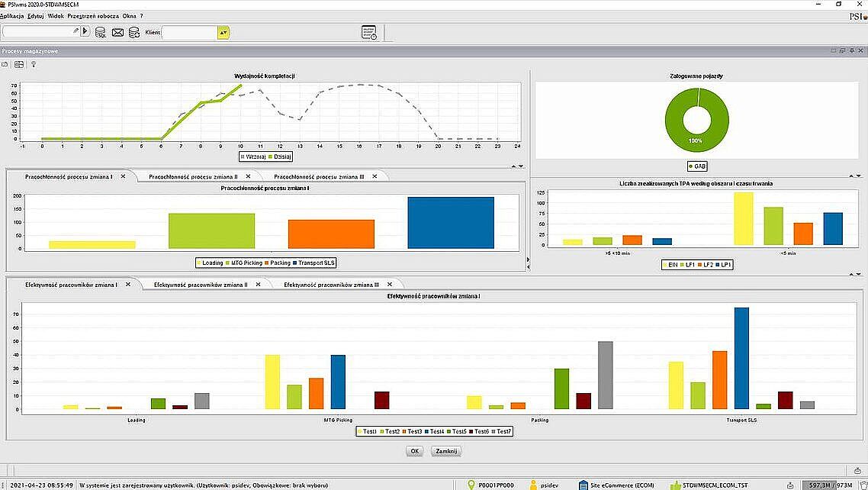Click the database refresh icon
The image size is (868, 490).
click(x=134, y=33)
